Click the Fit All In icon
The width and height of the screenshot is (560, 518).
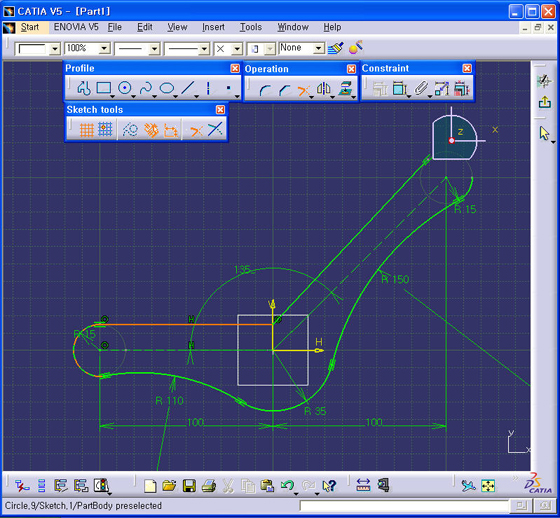click(488, 485)
